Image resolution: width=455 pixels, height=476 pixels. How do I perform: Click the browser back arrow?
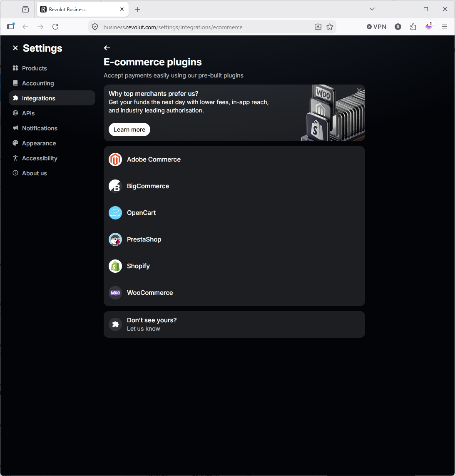(25, 27)
